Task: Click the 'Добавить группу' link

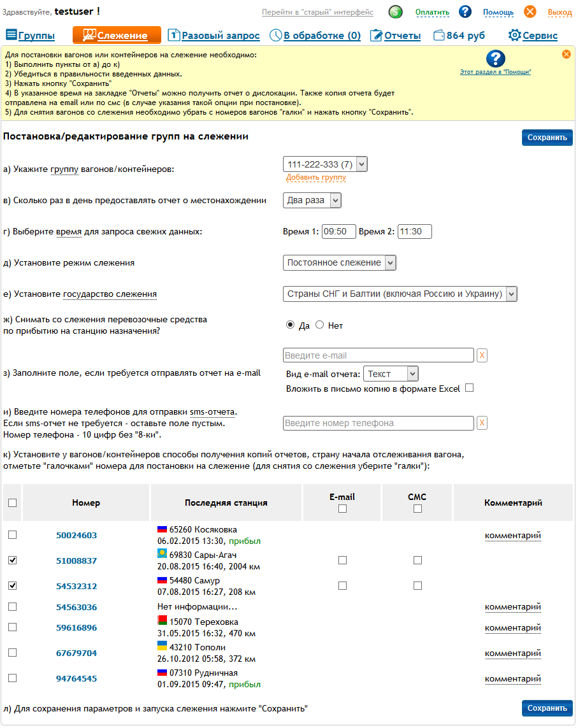Action: point(315,177)
